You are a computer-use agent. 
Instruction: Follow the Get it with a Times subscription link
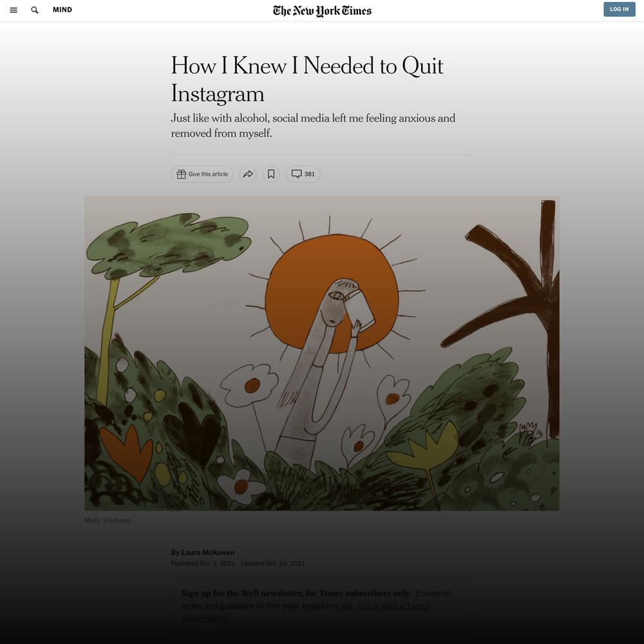tap(305, 612)
